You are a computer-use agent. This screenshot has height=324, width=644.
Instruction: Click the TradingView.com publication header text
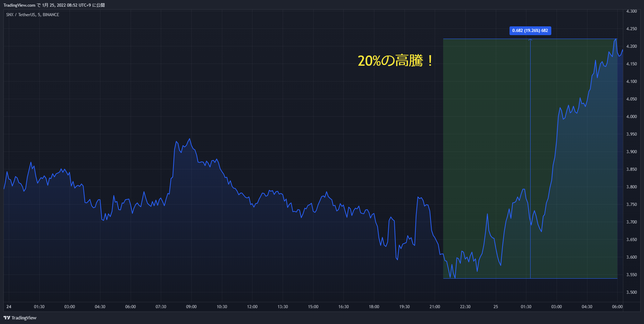tap(54, 5)
